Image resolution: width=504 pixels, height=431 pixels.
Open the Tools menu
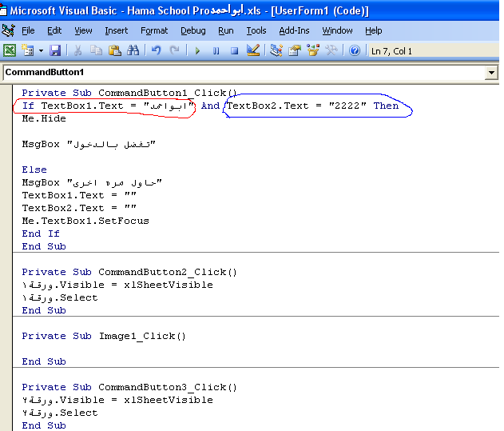tap(256, 30)
